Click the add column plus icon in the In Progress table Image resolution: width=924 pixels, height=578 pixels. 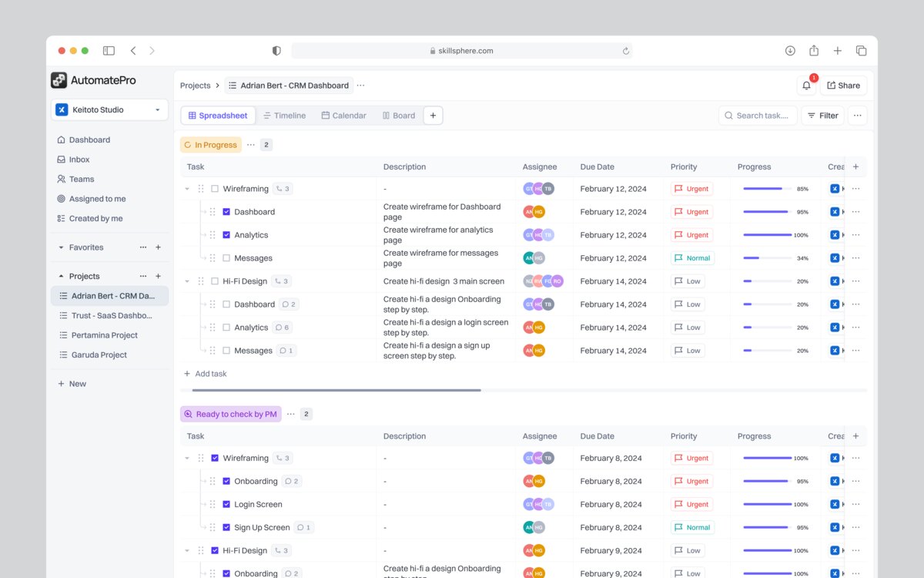click(x=855, y=166)
